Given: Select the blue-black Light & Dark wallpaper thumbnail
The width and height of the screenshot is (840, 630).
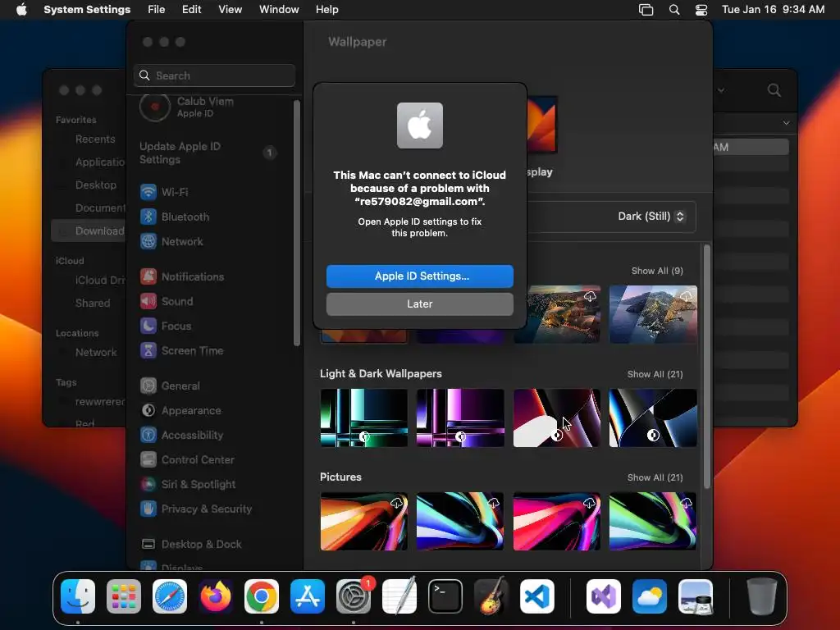Looking at the screenshot, I should [x=653, y=418].
